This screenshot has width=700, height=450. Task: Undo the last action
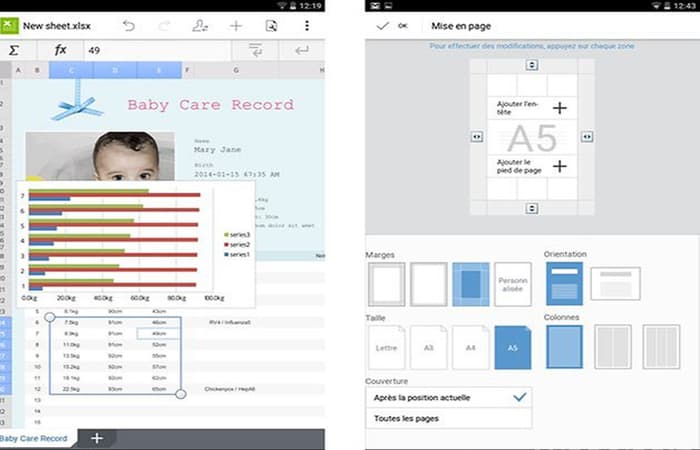[x=129, y=26]
